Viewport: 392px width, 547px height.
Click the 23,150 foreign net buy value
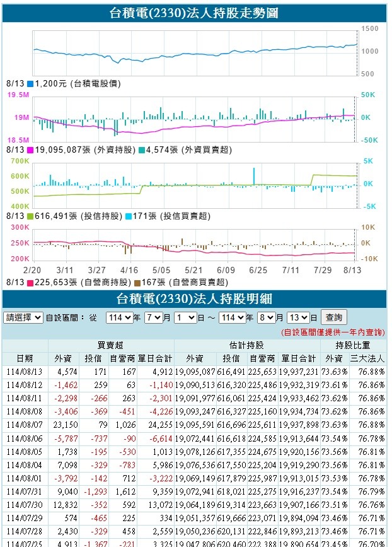pos(65,425)
